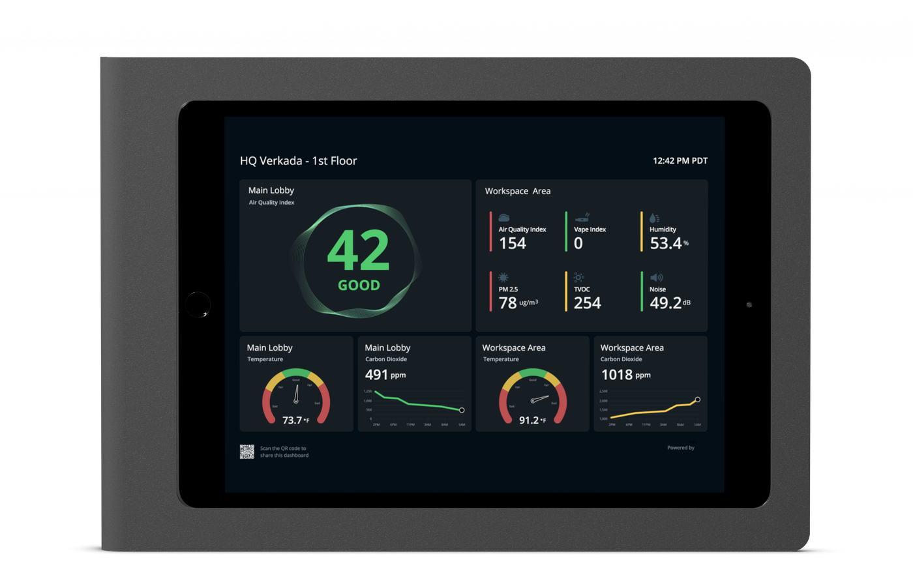The width and height of the screenshot is (913, 588).
Task: Click the Noise speaker icon
Action: click(x=656, y=278)
